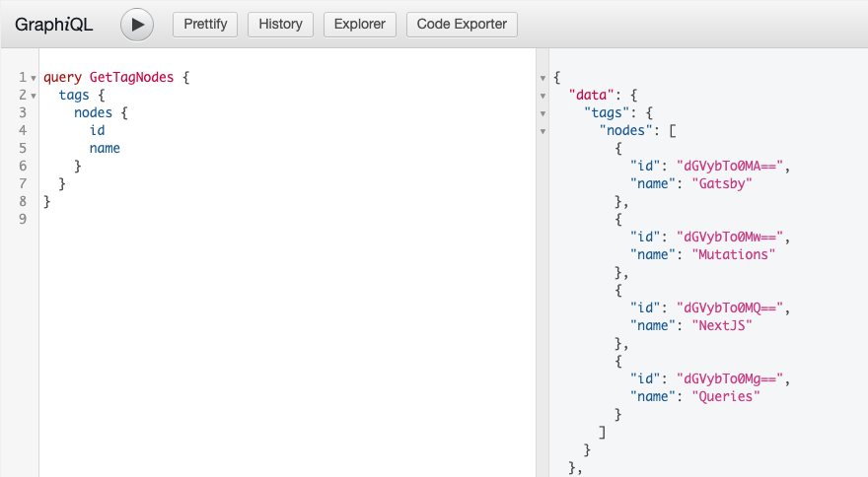Open the History panel
Screen dimensions: 868x477
280,24
